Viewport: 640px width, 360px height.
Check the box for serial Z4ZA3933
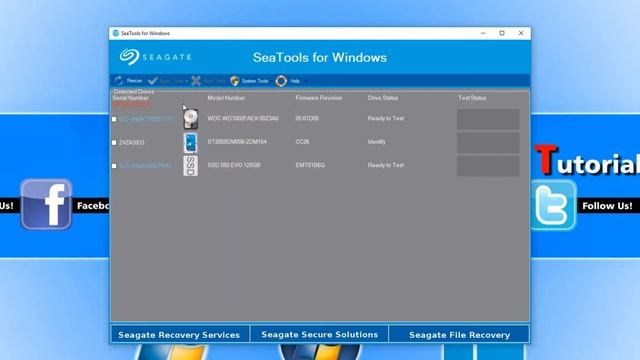point(114,142)
